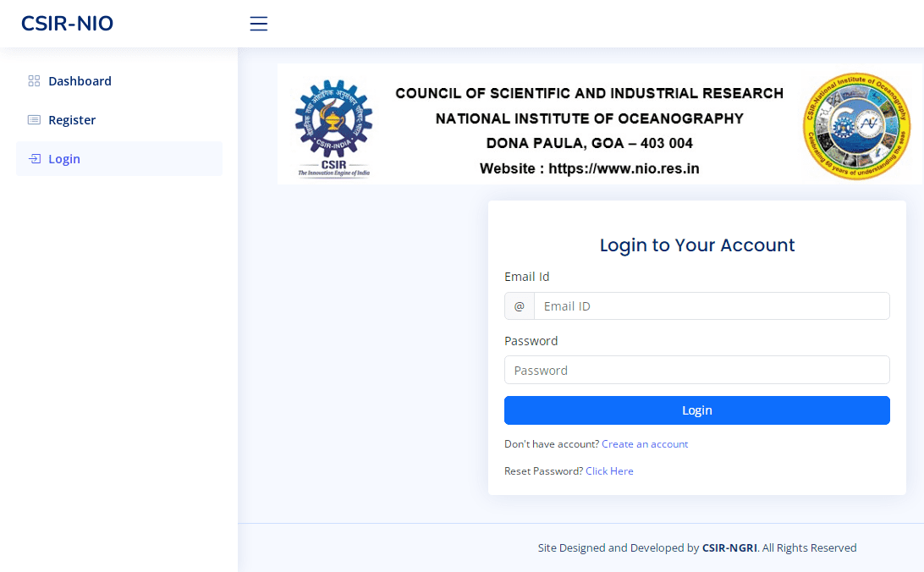This screenshot has width=924, height=572.
Task: Click the CSIR-NGRI text in footer
Action: [729, 548]
